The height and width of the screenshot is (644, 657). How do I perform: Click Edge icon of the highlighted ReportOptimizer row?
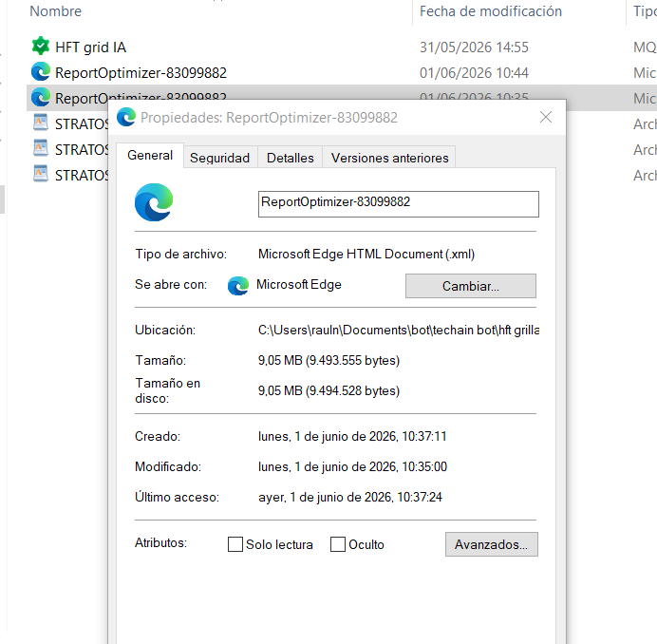[x=41, y=97]
